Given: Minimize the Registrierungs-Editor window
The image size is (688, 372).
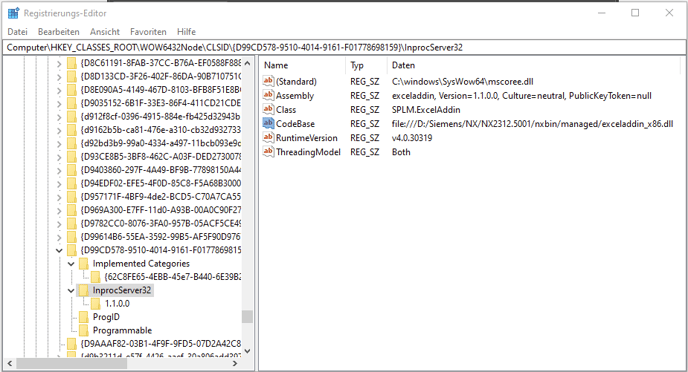Looking at the screenshot, I should tap(602, 13).
